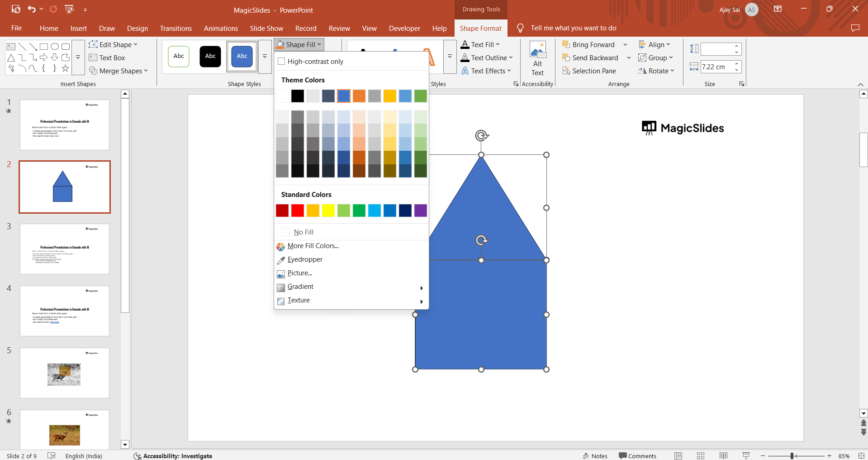The height and width of the screenshot is (460, 868).
Task: Open Comments pane from status bar
Action: pyautogui.click(x=637, y=455)
